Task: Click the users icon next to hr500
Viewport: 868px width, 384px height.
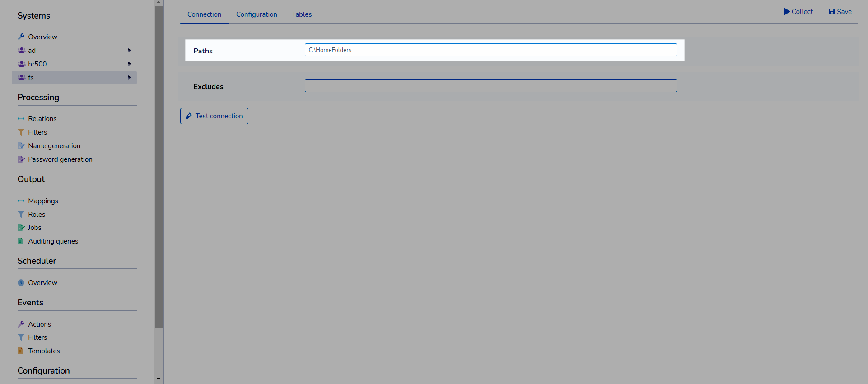Action: pos(21,64)
